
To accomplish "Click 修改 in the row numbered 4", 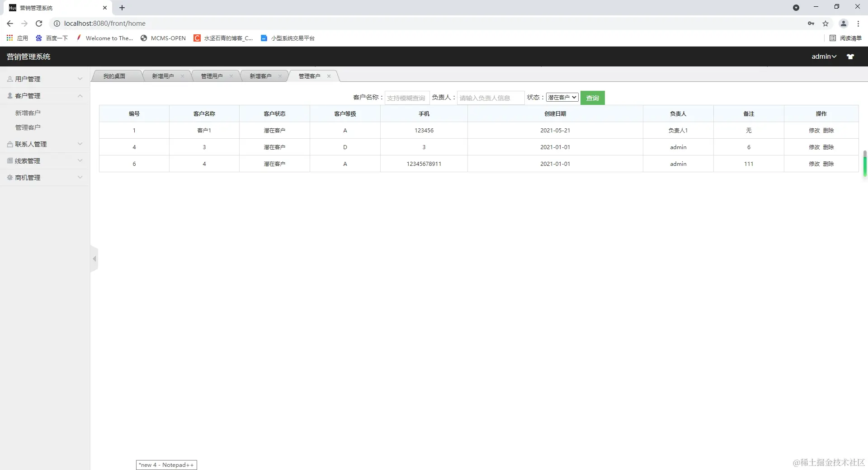I will (814, 147).
